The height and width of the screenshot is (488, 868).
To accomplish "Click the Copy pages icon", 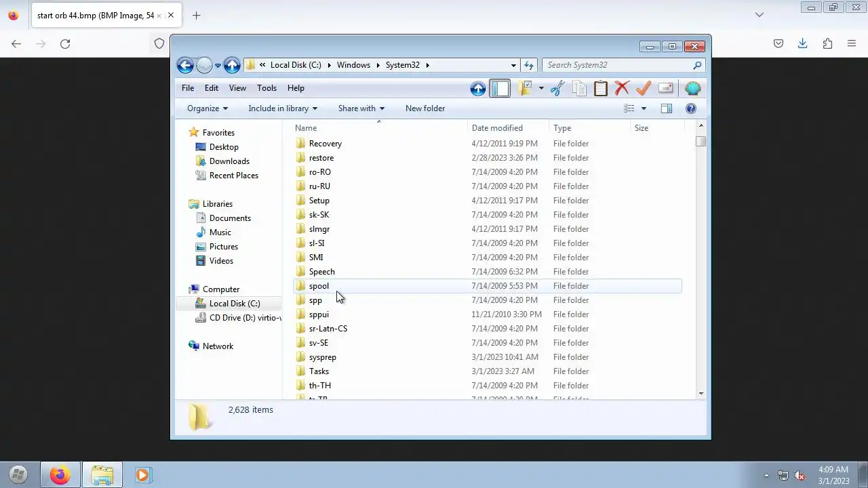I will point(579,88).
